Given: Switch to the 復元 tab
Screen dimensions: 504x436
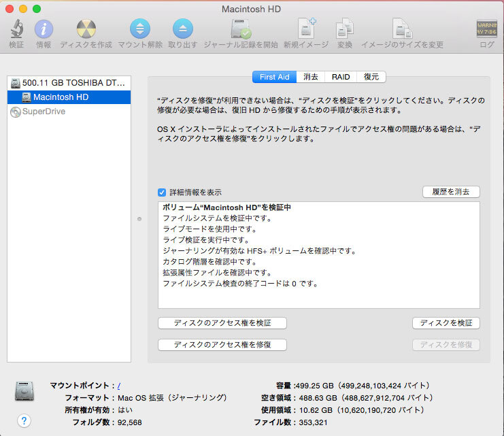Looking at the screenshot, I should click(371, 77).
